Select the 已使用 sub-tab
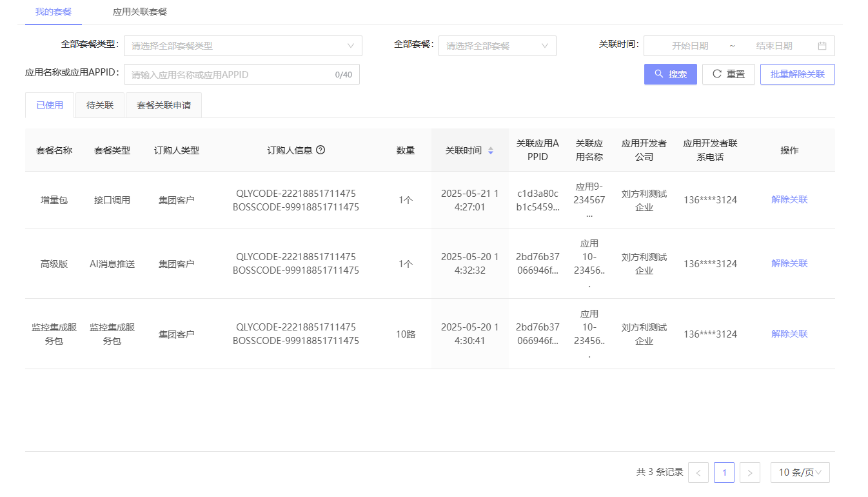The height and width of the screenshot is (497, 868). pyautogui.click(x=50, y=105)
